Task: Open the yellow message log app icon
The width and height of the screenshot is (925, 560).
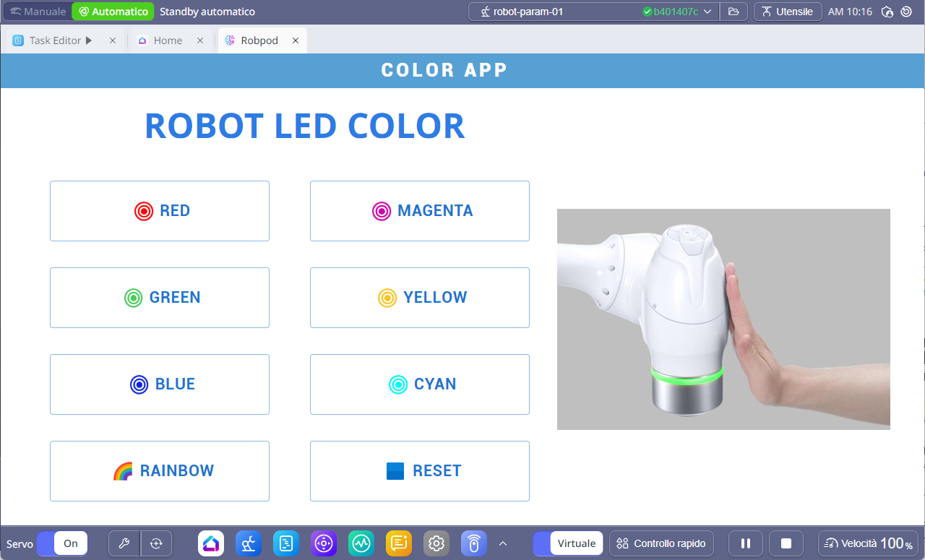Action: pyautogui.click(x=399, y=543)
